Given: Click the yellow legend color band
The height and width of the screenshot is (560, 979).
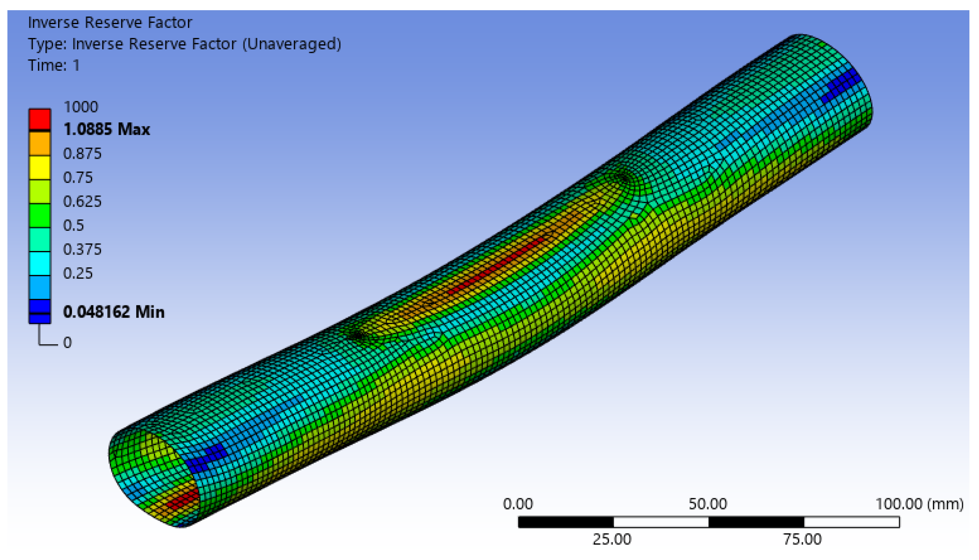Looking at the screenshot, I should tap(40, 168).
